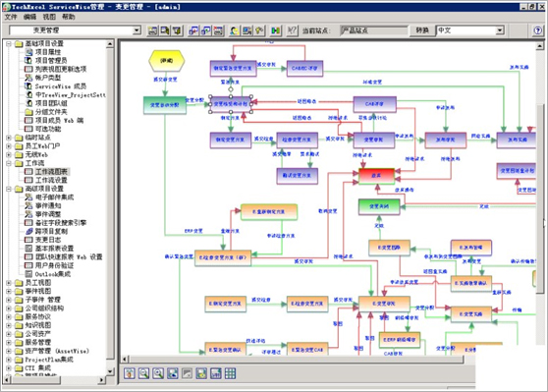The height and width of the screenshot is (392, 548).
Task: Open the 文件 menu
Action: [x=11, y=17]
